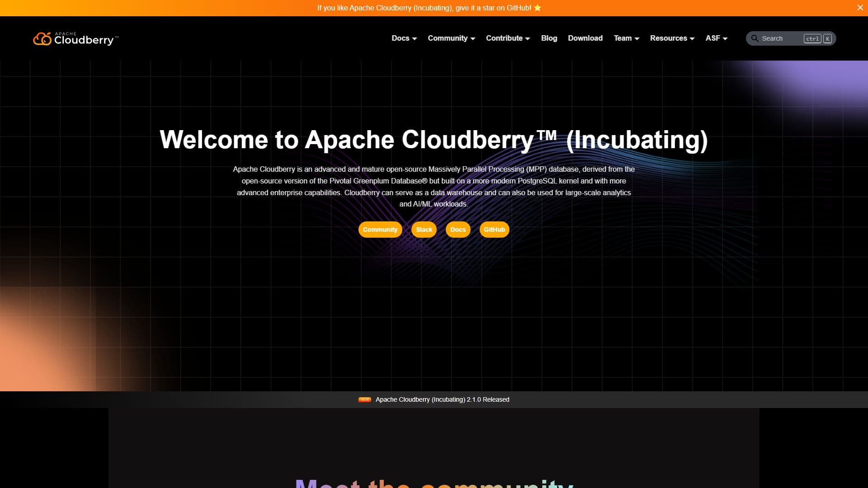
Task: Open the Contribute dropdown menu
Action: pos(508,38)
